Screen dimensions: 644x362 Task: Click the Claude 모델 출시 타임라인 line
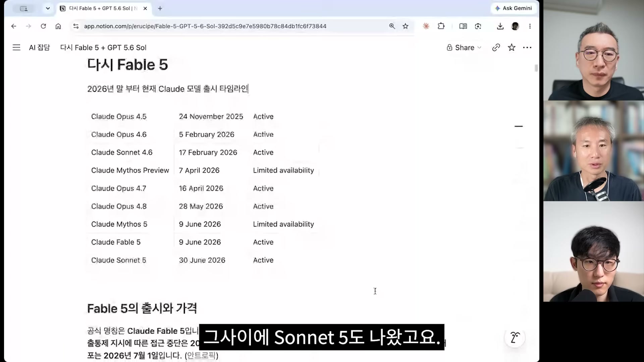tap(168, 89)
